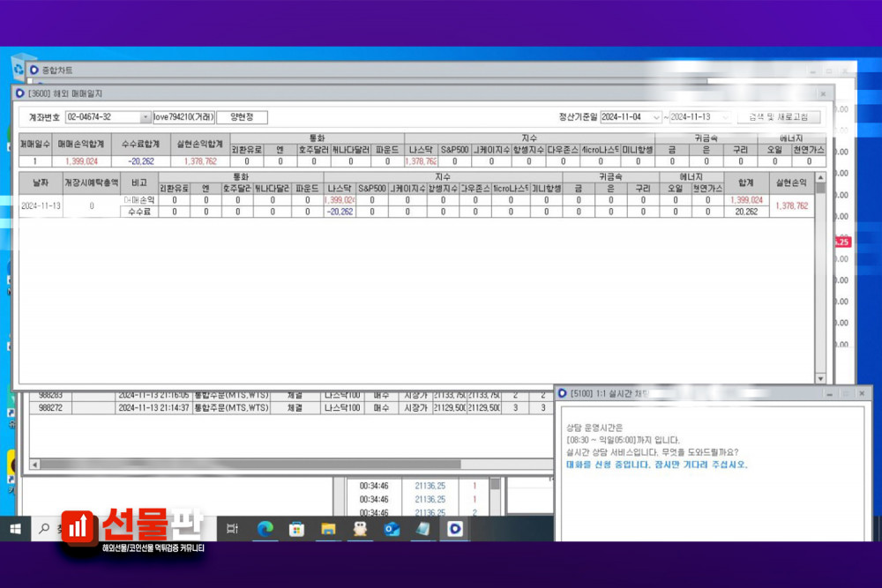Image resolution: width=882 pixels, height=588 pixels.
Task: Click the love794210(거래) account ID field
Action: 183,117
